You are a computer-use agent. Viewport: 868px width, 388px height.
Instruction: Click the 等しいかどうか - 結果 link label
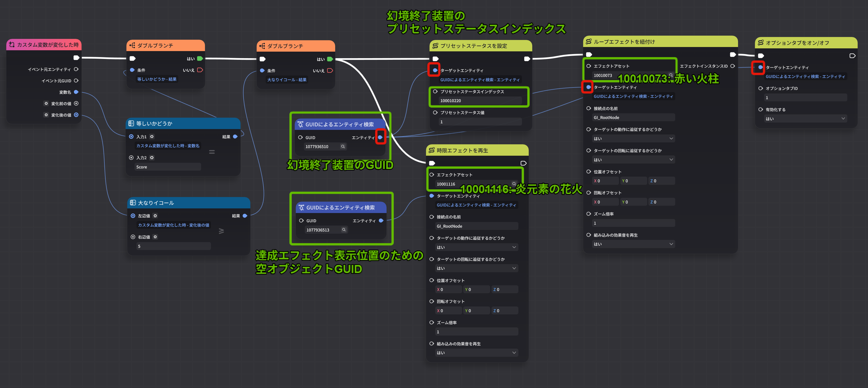[x=157, y=79]
